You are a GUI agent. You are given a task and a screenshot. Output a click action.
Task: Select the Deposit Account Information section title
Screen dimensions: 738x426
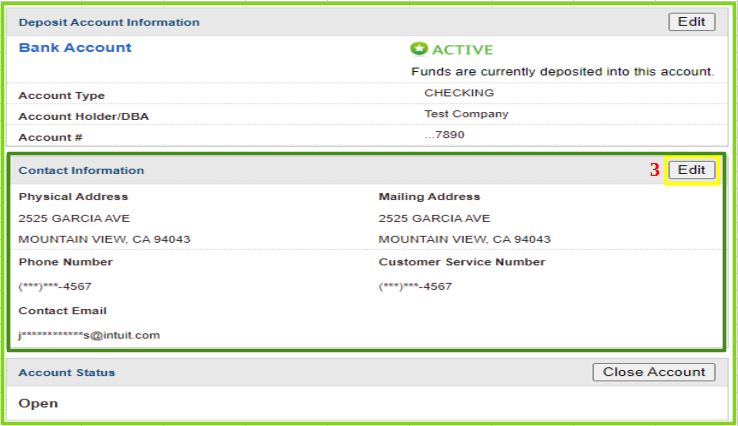point(109,22)
